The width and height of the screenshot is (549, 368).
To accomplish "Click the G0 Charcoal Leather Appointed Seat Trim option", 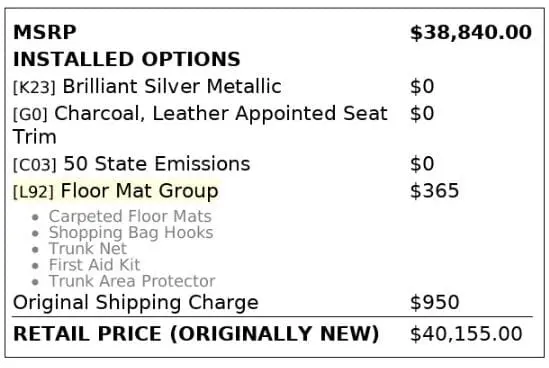I will coord(200,125).
